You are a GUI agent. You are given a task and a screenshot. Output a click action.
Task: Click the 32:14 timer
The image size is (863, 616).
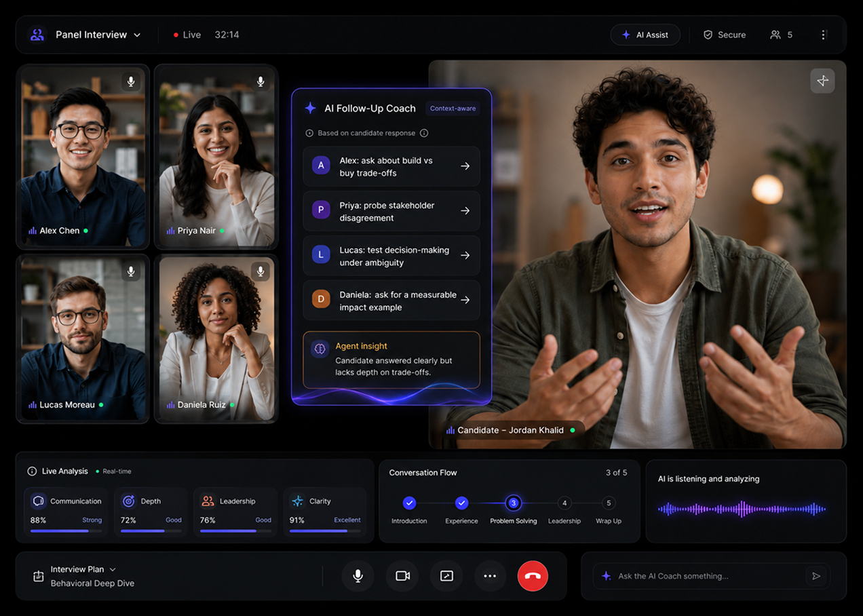(227, 35)
